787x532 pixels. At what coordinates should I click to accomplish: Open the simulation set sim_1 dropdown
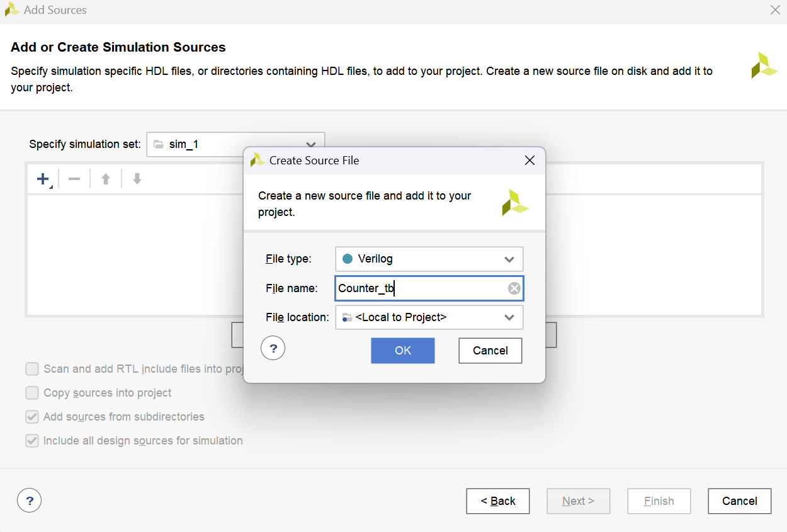coord(235,144)
